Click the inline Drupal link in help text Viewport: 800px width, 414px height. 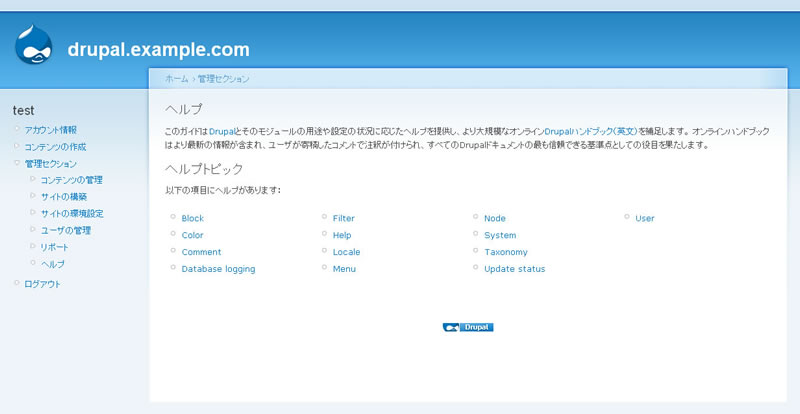click(x=221, y=131)
